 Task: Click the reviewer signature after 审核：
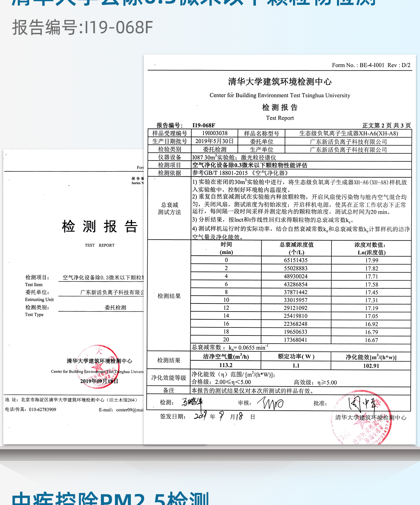tap(271, 403)
